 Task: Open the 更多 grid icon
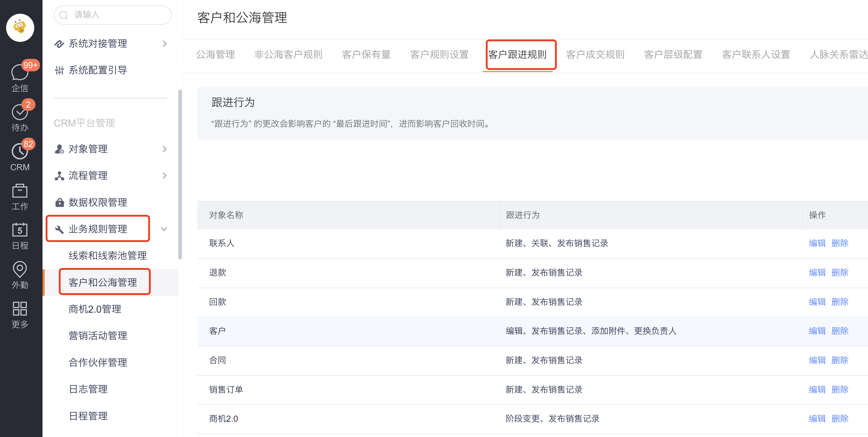(20, 309)
